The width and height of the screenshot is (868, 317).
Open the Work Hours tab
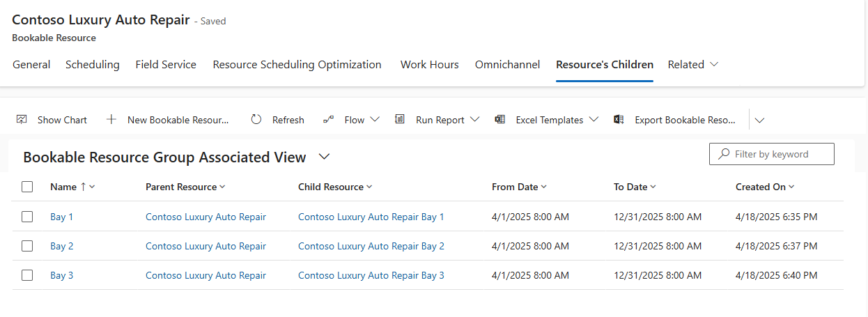coord(429,65)
